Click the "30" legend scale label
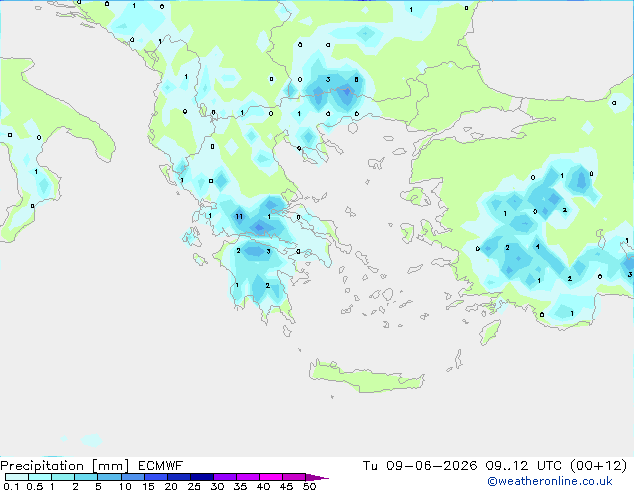 pos(218,486)
